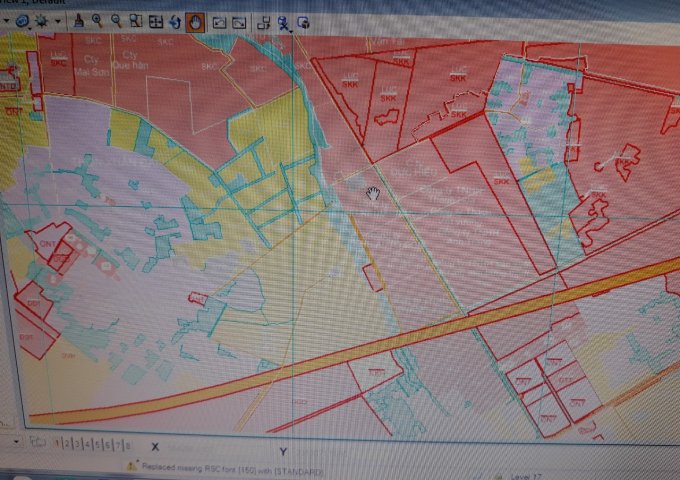Screen dimensions: 680x480
Task: Activate the Window Area tool
Action: [136, 20]
